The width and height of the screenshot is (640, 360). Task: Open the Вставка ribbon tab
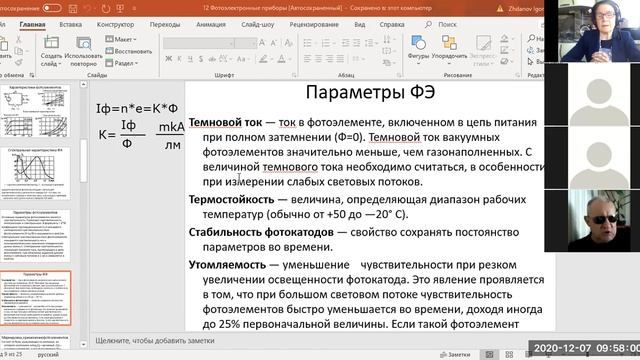(71, 24)
